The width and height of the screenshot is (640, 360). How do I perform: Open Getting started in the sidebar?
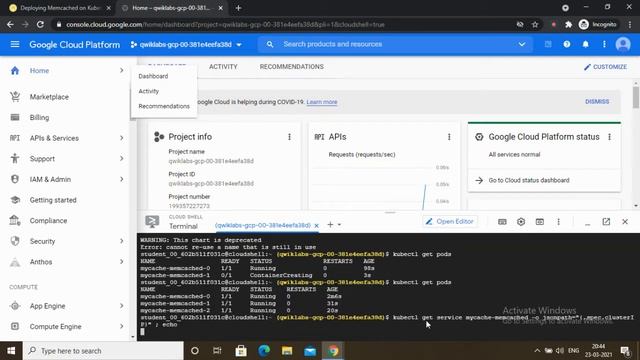tap(53, 200)
